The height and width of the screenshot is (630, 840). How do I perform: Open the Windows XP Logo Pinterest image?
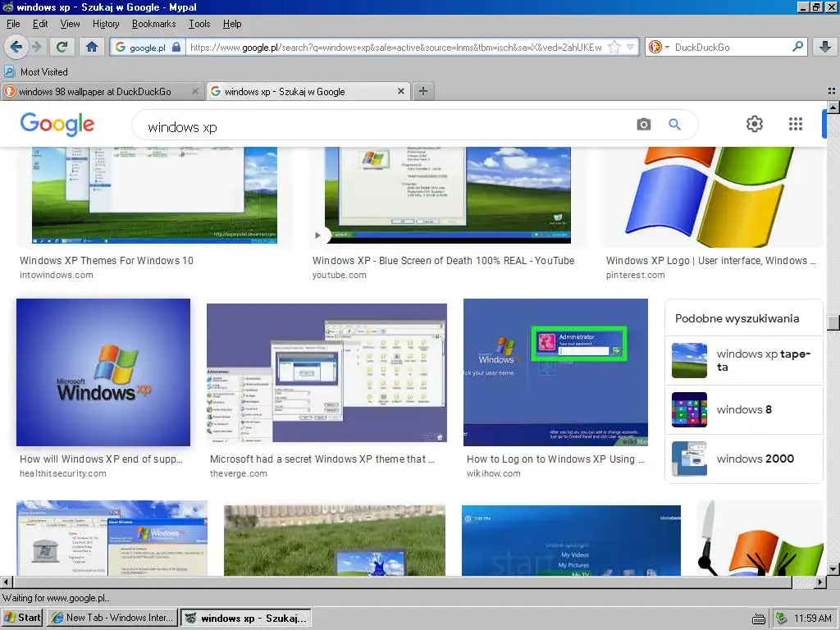pos(713,197)
